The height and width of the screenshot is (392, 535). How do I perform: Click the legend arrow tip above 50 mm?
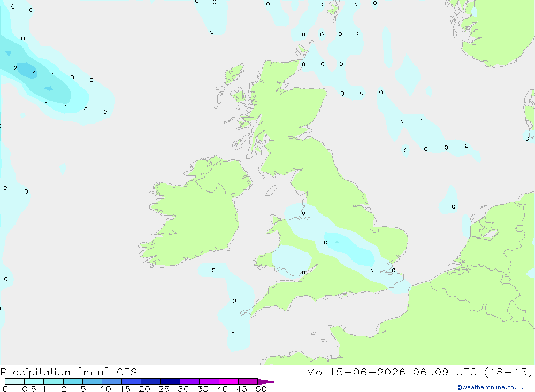click(x=267, y=382)
